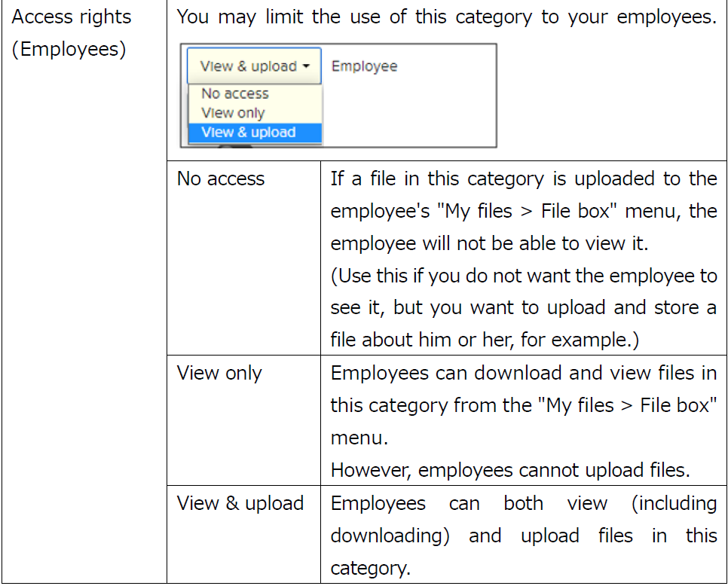This screenshot has width=728, height=586.
Task: Click the "Employee" label beside the dropdown
Action: pyautogui.click(x=364, y=66)
